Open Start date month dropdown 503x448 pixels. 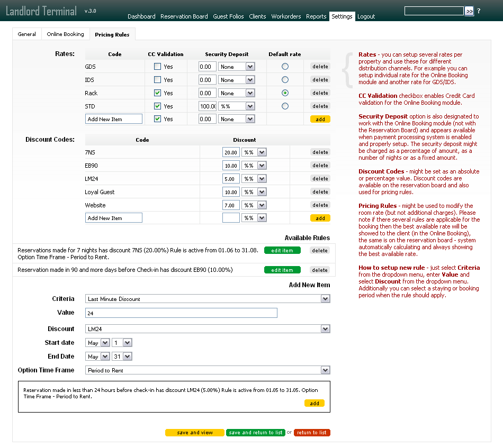(x=97, y=343)
